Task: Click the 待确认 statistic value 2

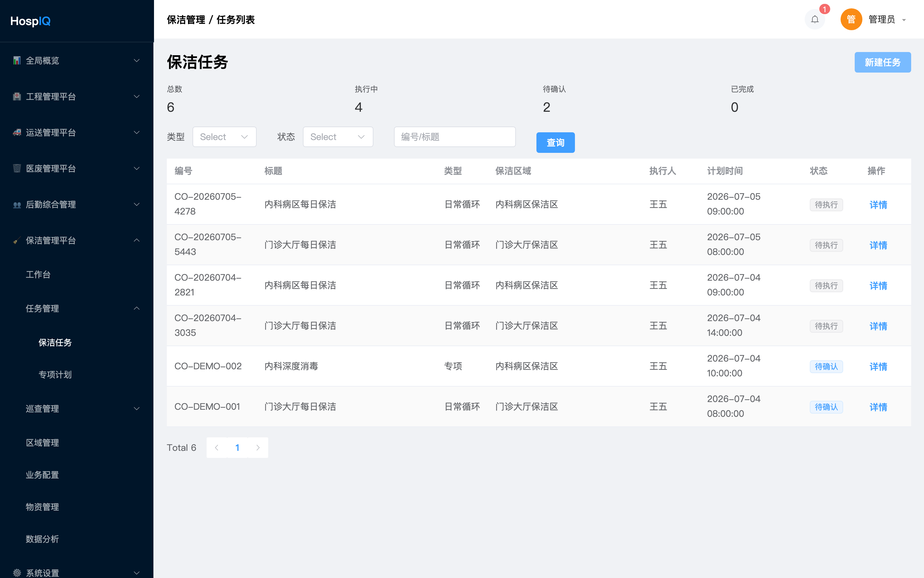Action: point(547,108)
